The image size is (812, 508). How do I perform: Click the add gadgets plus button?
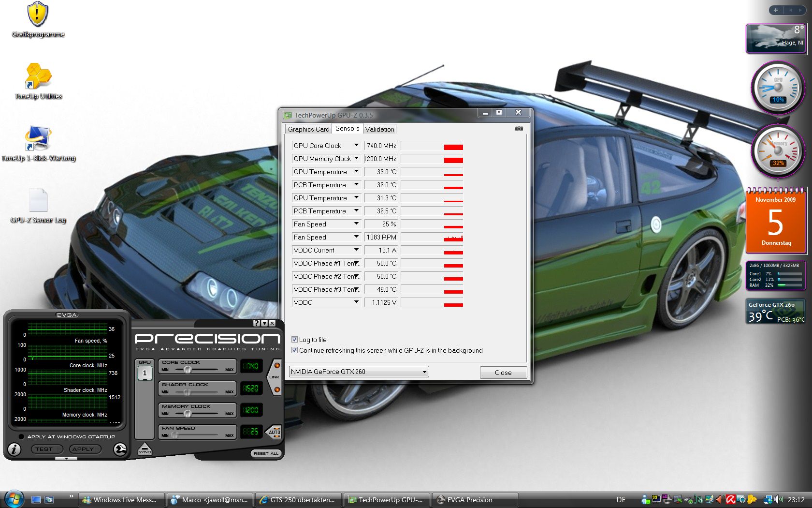tap(776, 10)
